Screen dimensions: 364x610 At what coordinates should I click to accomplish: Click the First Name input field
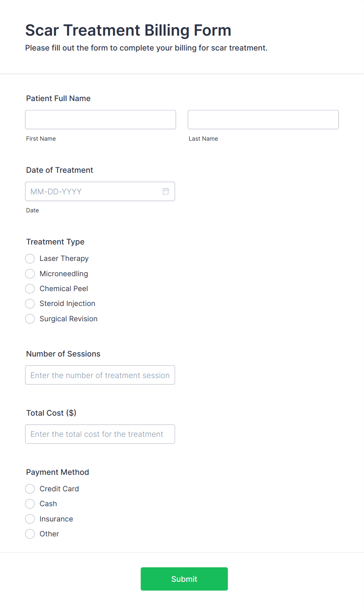[101, 119]
